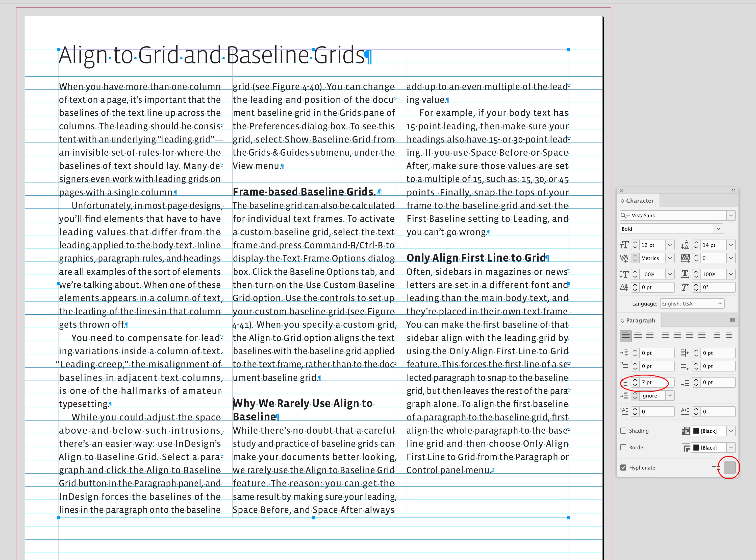Increase font size with up stepper
The height and width of the screenshot is (560, 756).
pyautogui.click(x=635, y=243)
